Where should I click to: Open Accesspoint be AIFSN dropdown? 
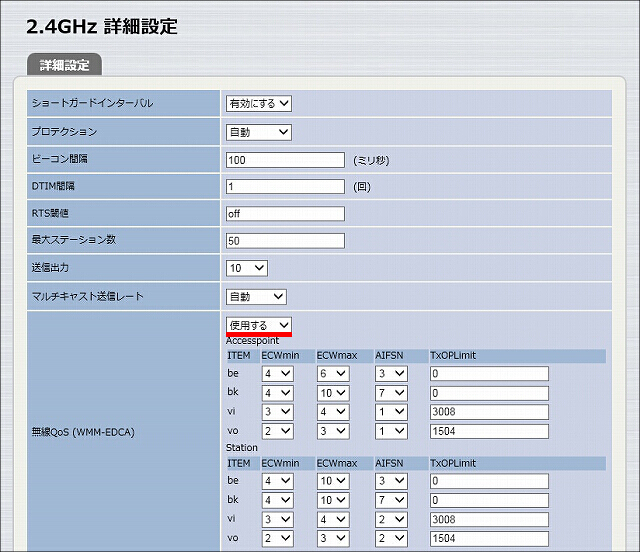point(391,374)
